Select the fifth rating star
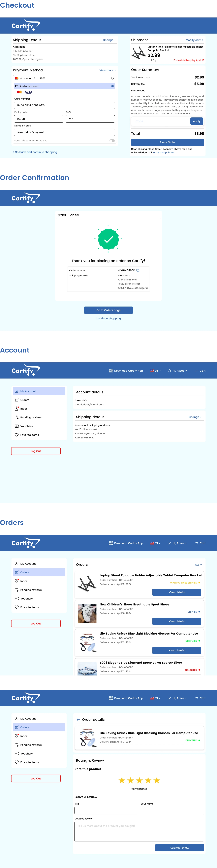The height and width of the screenshot is (868, 217). coord(157,780)
